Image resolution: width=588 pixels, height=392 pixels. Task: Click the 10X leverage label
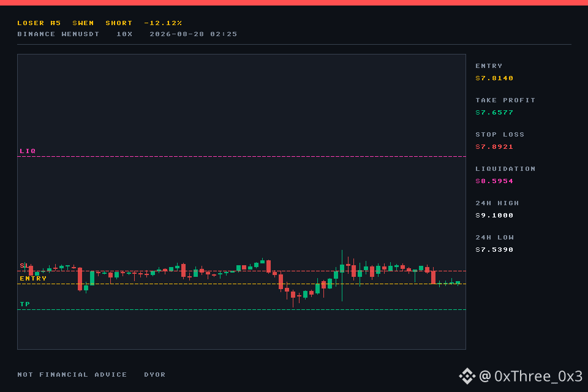tap(124, 34)
